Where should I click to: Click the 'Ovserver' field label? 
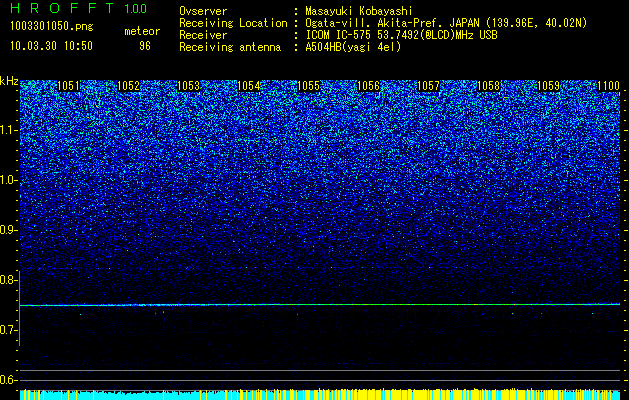coord(203,11)
